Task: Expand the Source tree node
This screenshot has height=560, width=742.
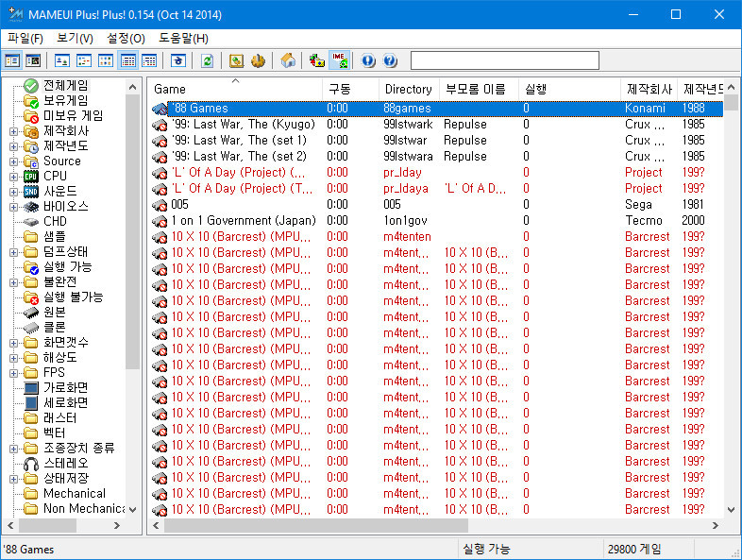Action: coord(14,161)
